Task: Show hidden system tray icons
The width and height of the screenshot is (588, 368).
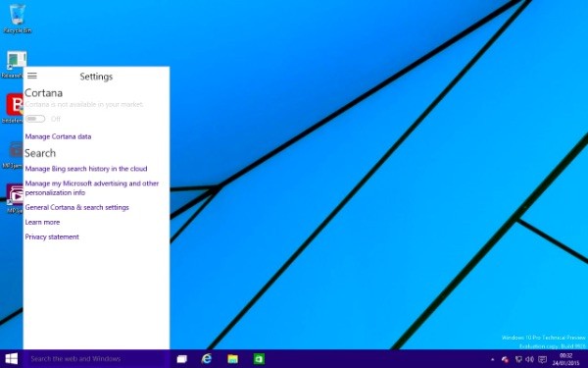Action: (x=492, y=360)
